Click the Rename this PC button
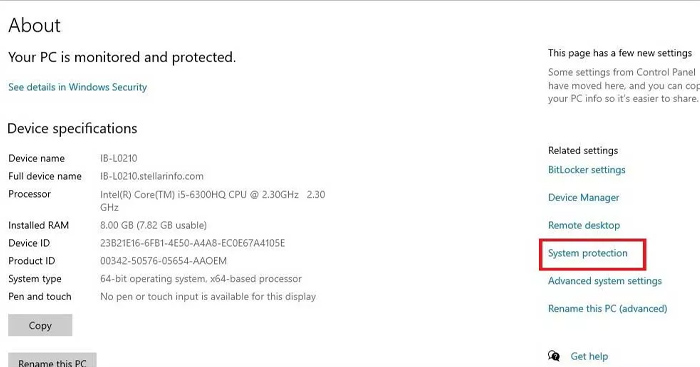The image size is (700, 367). click(x=52, y=360)
